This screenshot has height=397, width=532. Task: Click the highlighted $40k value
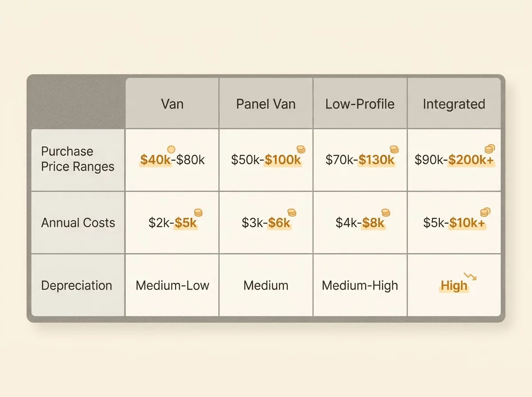[x=156, y=160]
